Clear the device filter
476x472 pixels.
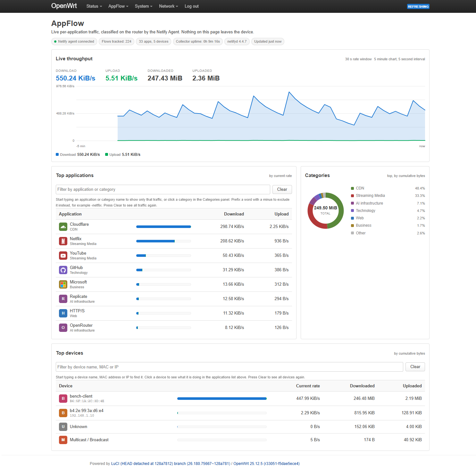pyautogui.click(x=415, y=367)
